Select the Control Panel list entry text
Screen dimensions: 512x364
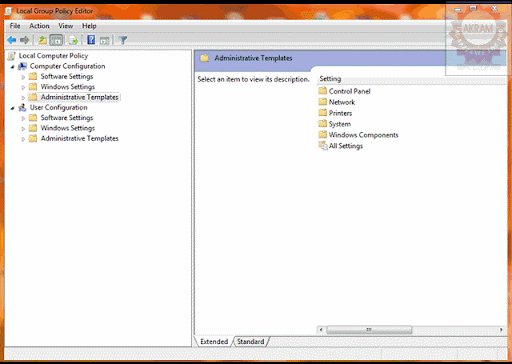click(x=349, y=91)
